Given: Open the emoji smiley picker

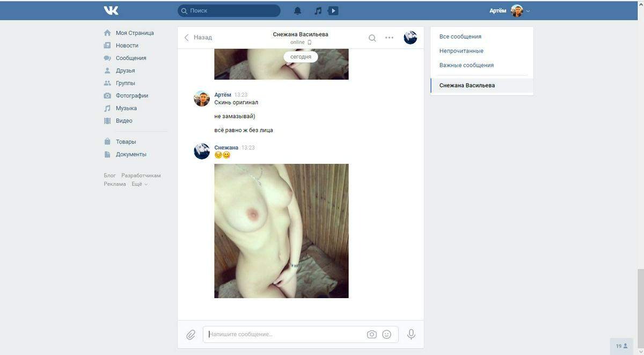Looking at the screenshot, I should click(x=386, y=334).
